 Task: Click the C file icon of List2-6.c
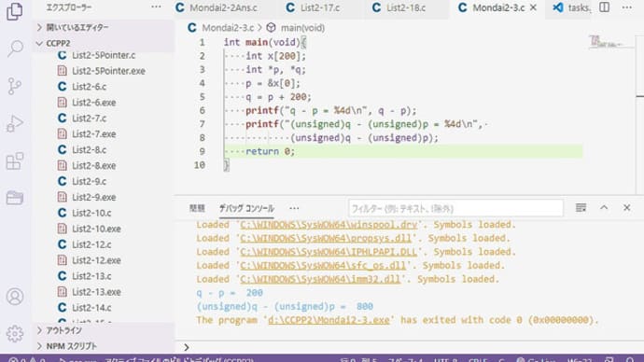pyautogui.click(x=62, y=86)
